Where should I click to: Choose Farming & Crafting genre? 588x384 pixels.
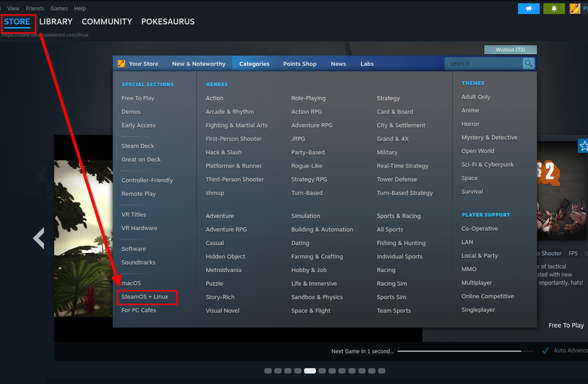tap(317, 256)
